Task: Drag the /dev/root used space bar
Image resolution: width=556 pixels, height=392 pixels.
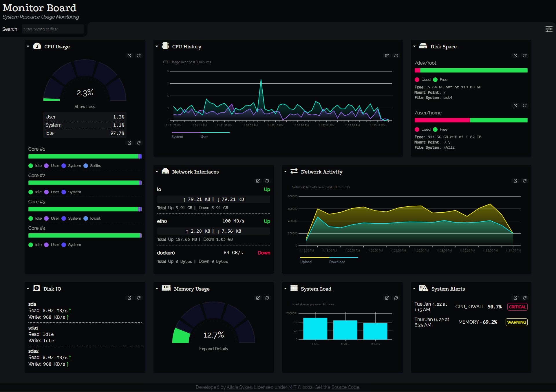Action: tap(417, 71)
